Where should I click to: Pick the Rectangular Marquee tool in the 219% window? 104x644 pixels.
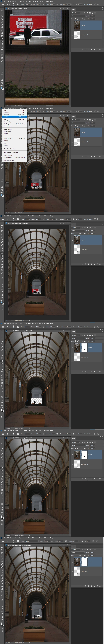[2, 13]
